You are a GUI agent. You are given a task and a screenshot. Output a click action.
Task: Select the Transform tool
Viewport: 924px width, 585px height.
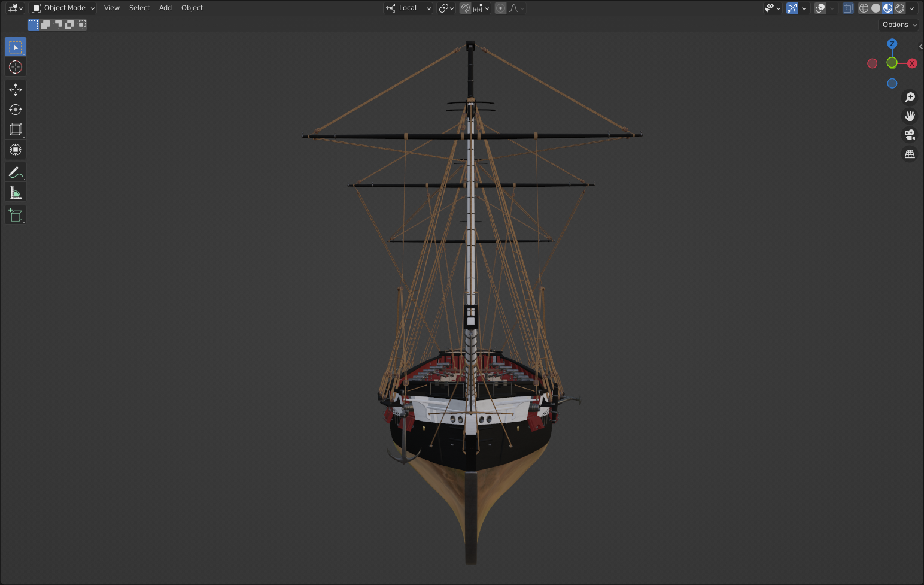(x=16, y=150)
